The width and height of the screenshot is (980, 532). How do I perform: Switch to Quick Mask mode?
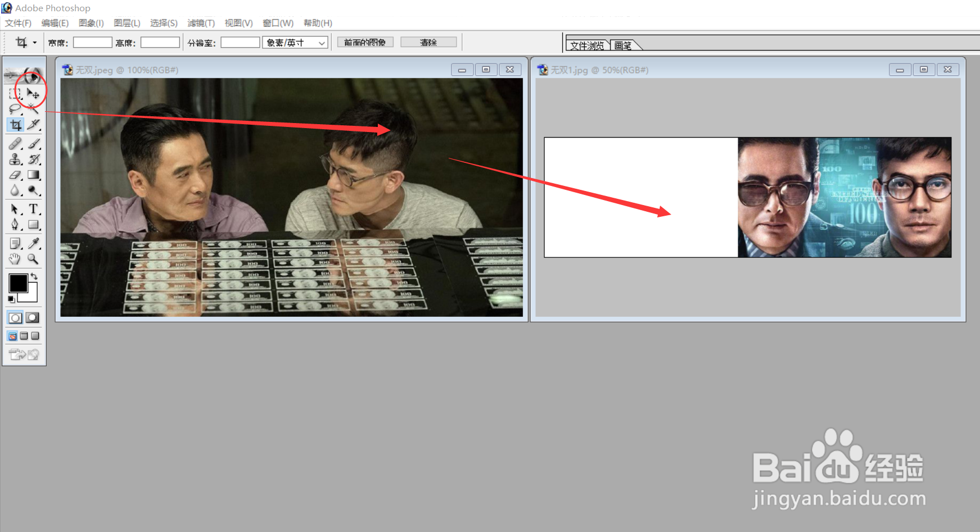click(x=33, y=317)
